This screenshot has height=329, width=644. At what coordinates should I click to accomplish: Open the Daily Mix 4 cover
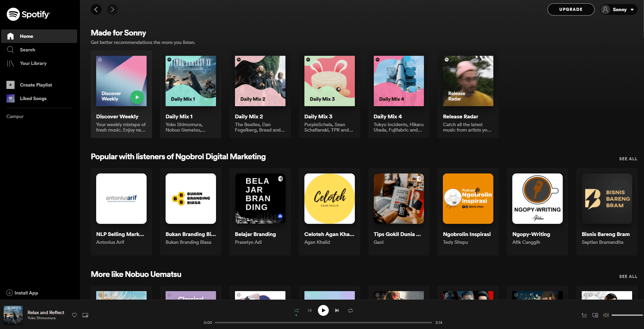click(399, 81)
